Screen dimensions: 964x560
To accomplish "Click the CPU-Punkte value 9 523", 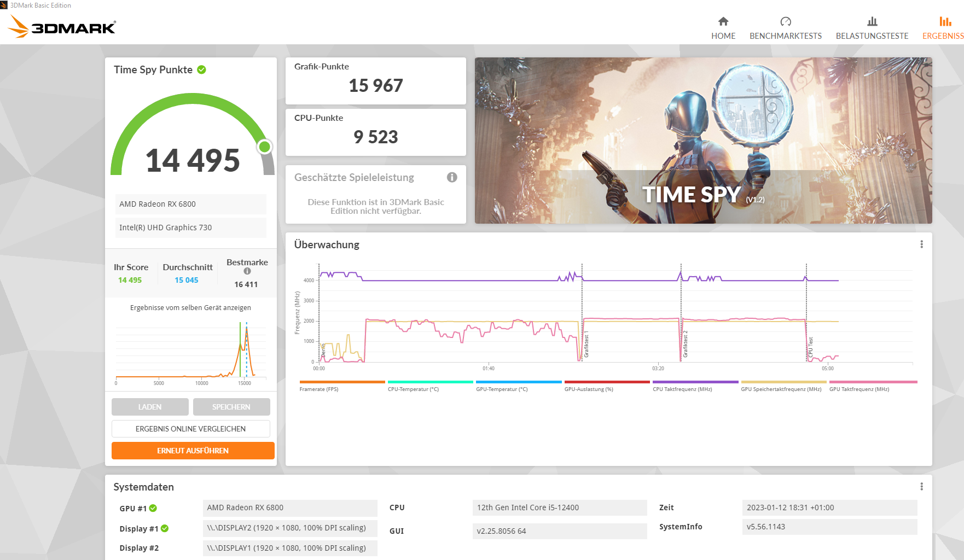I will pyautogui.click(x=376, y=137).
